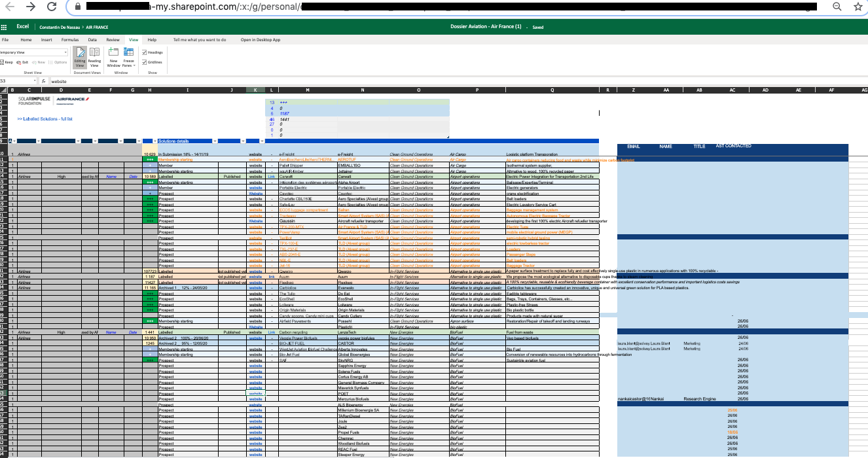Image resolution: width=868 pixels, height=458 pixels.
Task: Select column header Q
Action: (552, 90)
